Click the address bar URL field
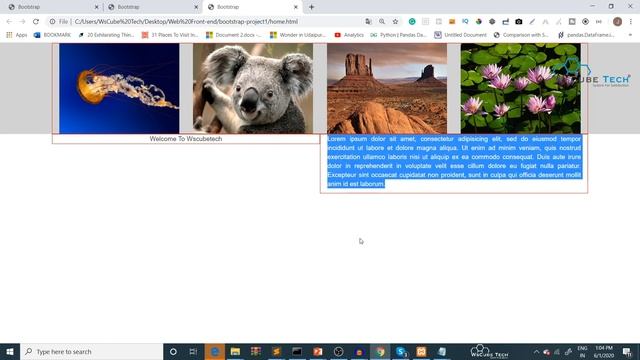 [x=204, y=22]
